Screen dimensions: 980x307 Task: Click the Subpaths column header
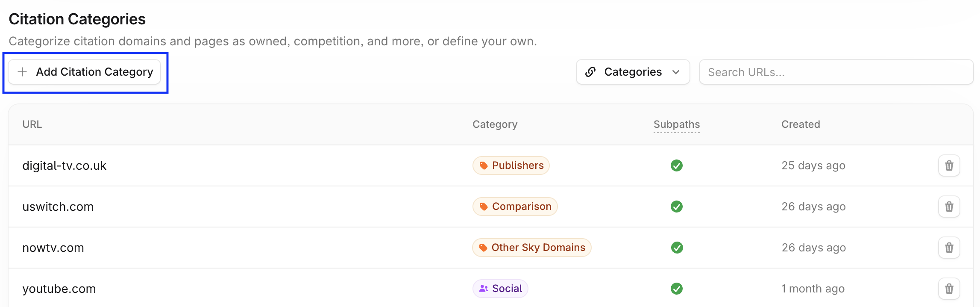coord(676,124)
